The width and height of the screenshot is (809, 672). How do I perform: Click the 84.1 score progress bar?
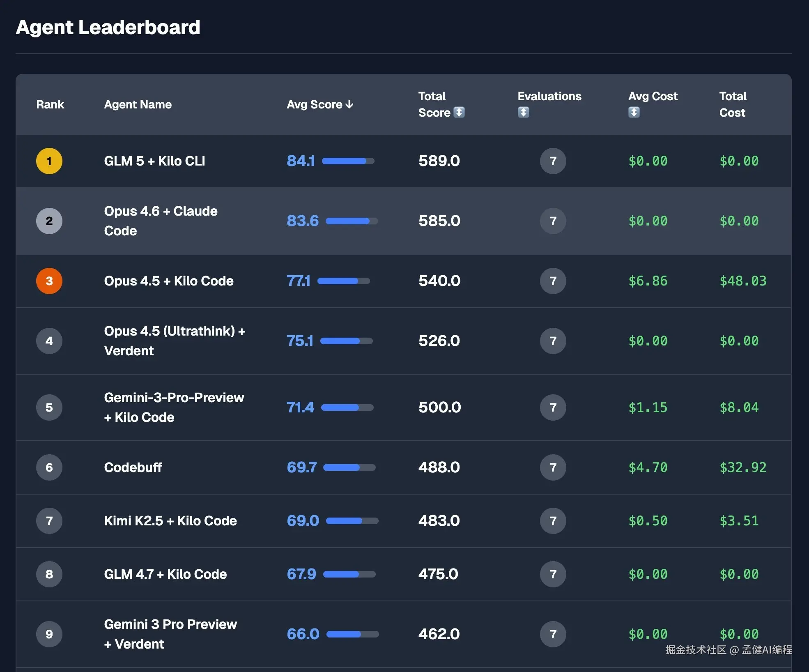coord(348,161)
